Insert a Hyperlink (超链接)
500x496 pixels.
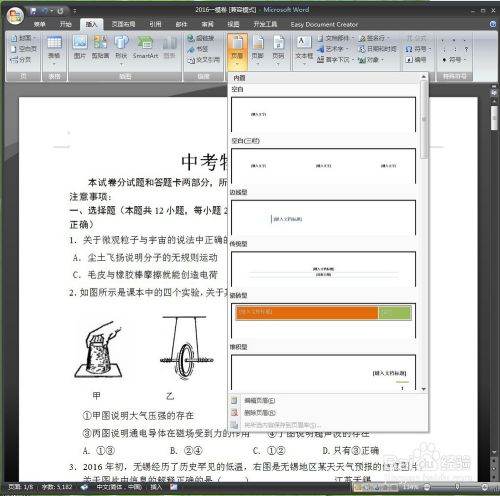click(201, 38)
